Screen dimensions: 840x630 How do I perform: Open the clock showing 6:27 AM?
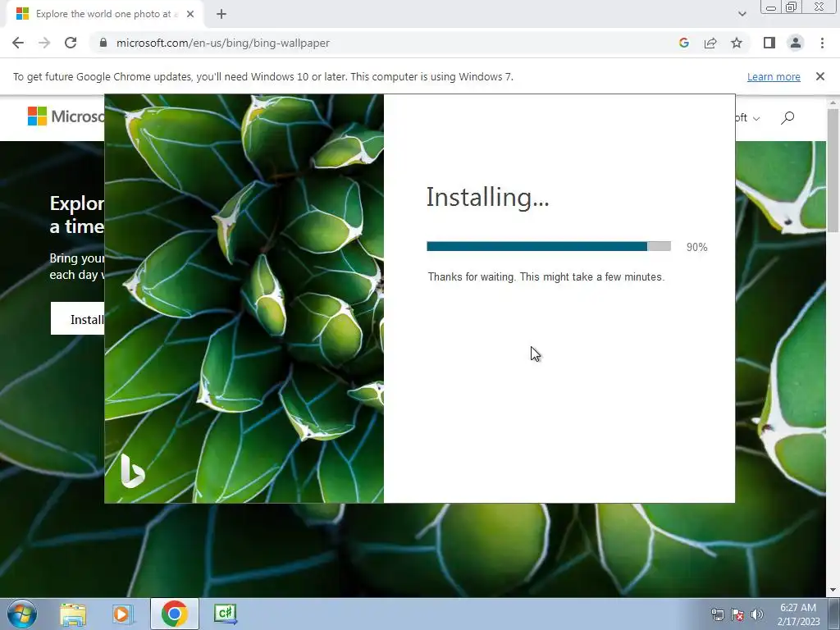(798, 614)
